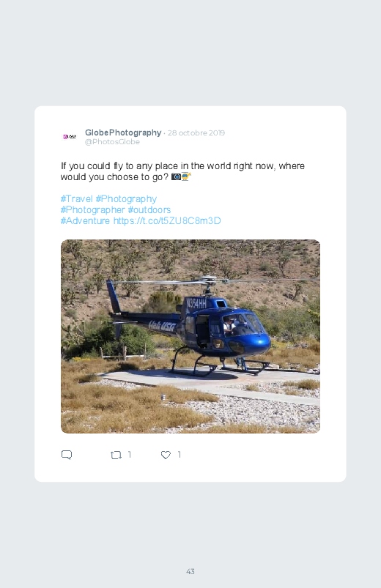Open the GlobePhotography profile avatar

click(70, 137)
